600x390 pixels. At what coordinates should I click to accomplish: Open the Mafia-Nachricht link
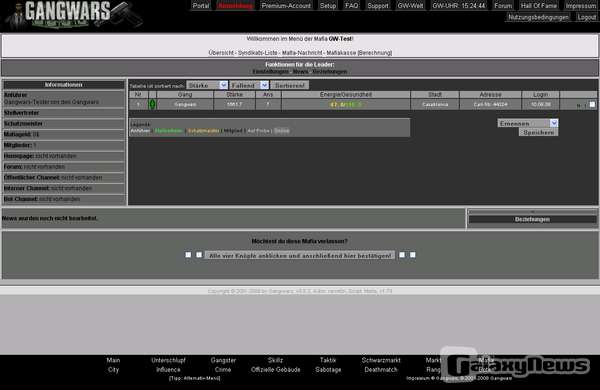point(302,53)
